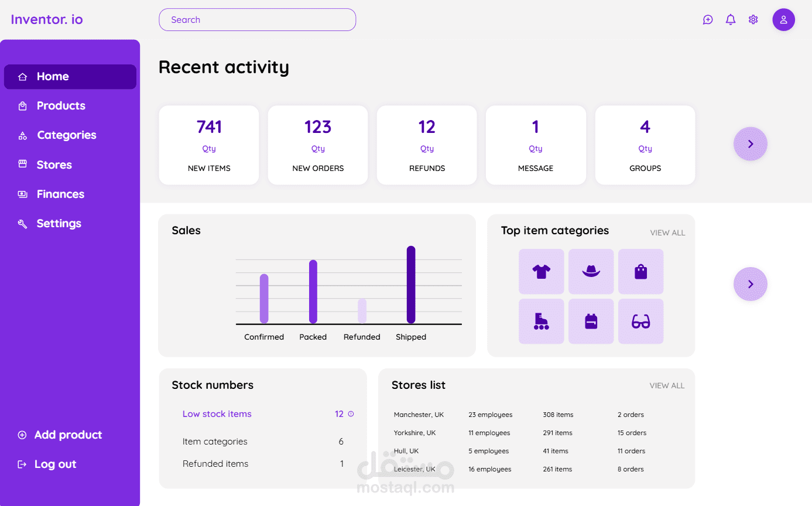812x506 pixels.
Task: Select the backpack category tile
Action: [x=591, y=322]
